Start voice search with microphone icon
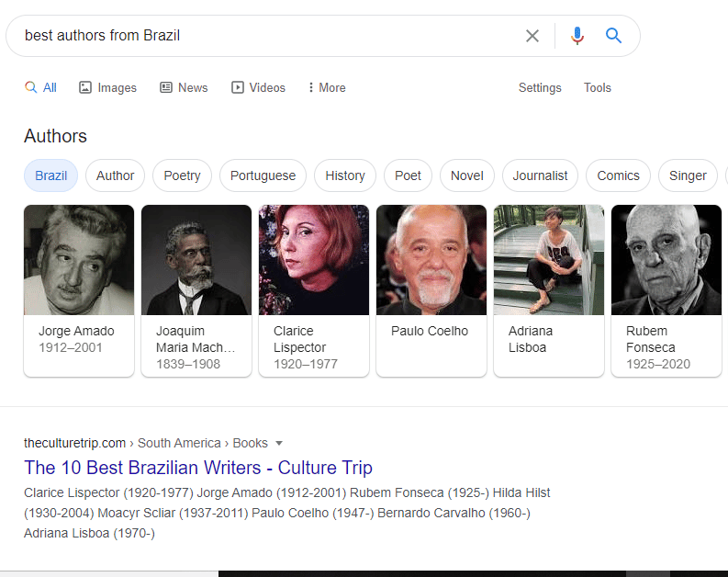 tap(577, 36)
